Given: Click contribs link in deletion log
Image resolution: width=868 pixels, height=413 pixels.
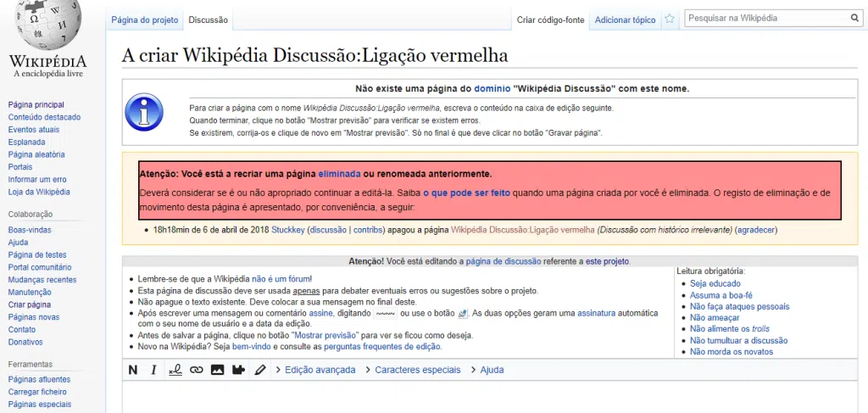Looking at the screenshot, I should click(x=369, y=229).
